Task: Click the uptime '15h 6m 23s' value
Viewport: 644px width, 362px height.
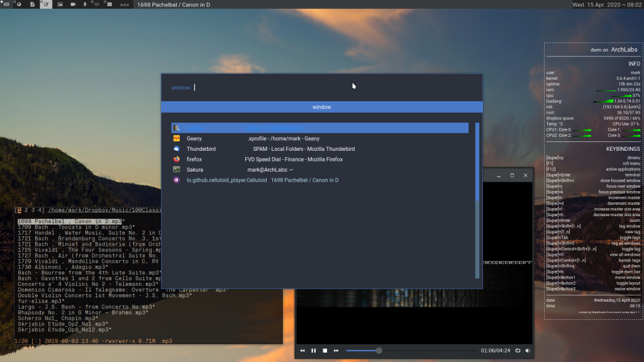Action: click(x=630, y=84)
